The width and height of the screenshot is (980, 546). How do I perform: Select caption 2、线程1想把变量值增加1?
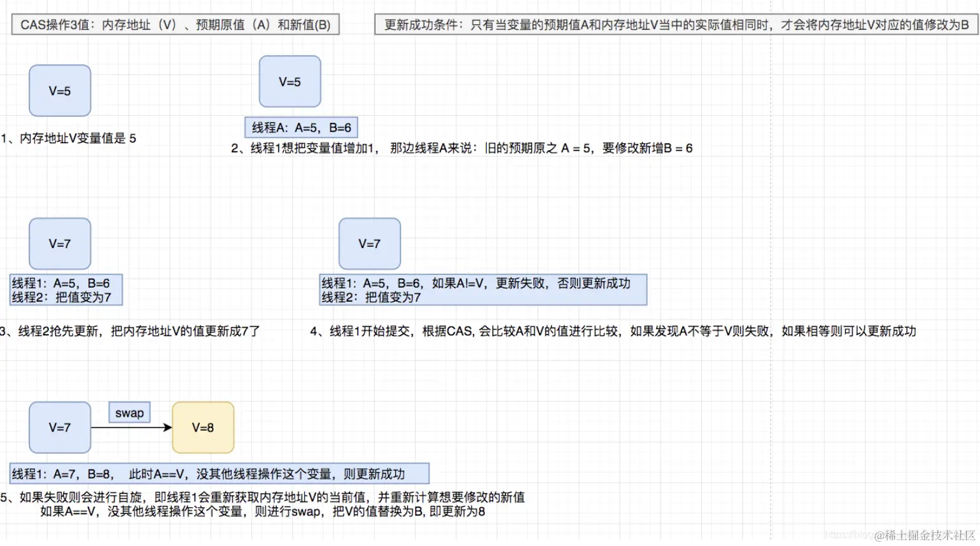coord(461,148)
